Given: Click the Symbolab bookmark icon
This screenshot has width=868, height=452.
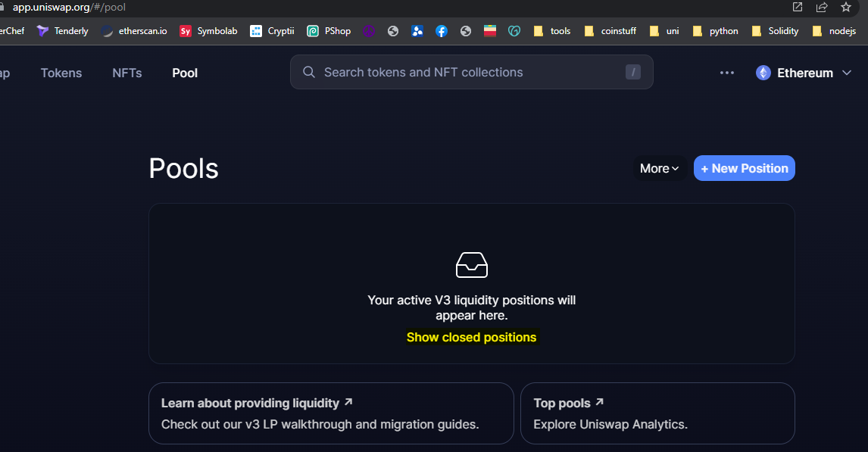Looking at the screenshot, I should tap(185, 31).
